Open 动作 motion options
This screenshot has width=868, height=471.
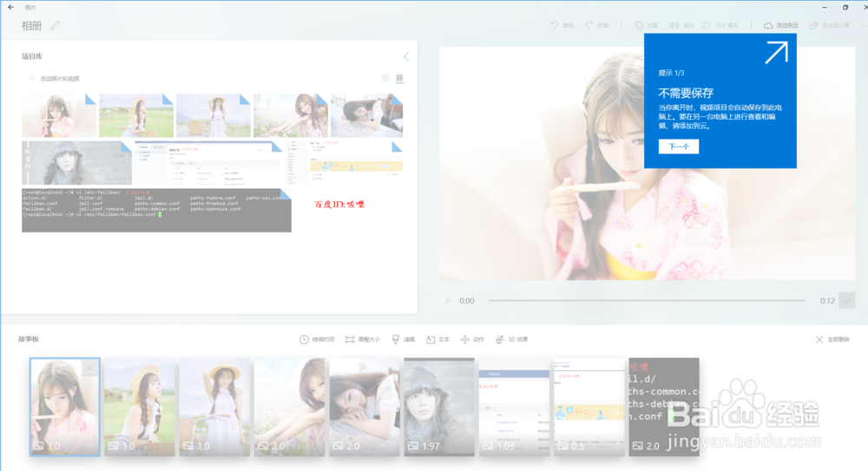(472, 339)
